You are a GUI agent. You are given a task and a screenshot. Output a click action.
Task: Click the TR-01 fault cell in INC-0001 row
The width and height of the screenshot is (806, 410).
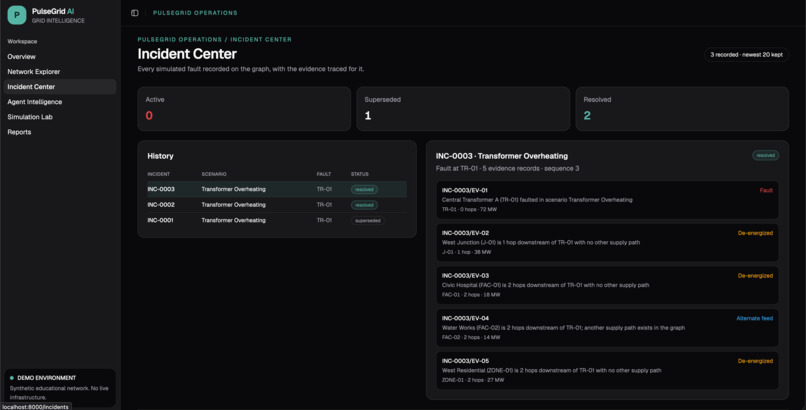[324, 220]
